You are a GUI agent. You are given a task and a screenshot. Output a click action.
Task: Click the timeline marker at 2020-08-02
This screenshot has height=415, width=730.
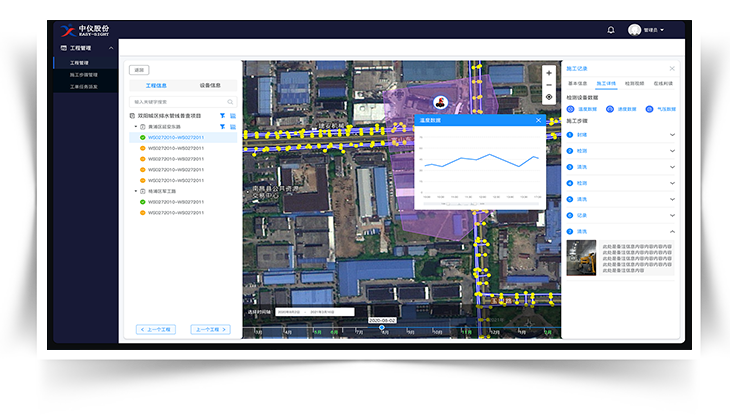[382, 326]
